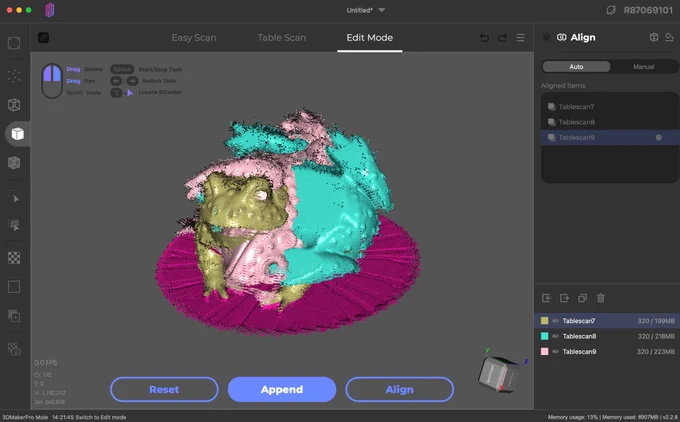
Task: Open the hamburger menu in toolbar
Action: 520,38
